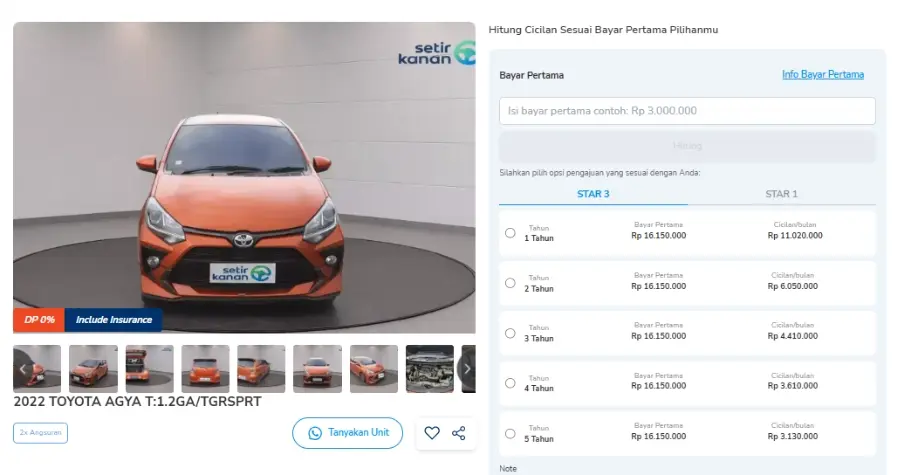The width and height of the screenshot is (901, 475).
Task: Pick the 5 Tahun tenor radio button
Action: [510, 433]
